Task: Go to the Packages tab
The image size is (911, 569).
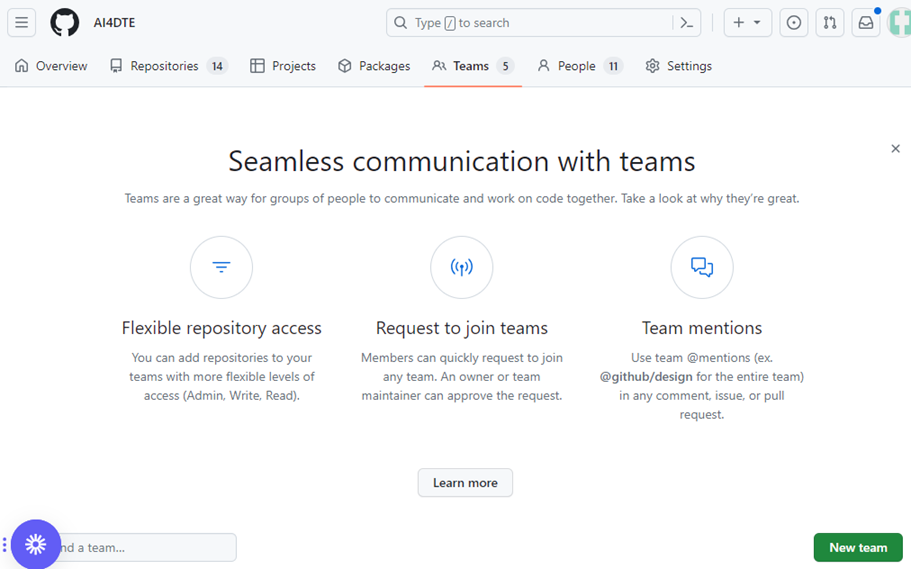Action: tap(374, 66)
